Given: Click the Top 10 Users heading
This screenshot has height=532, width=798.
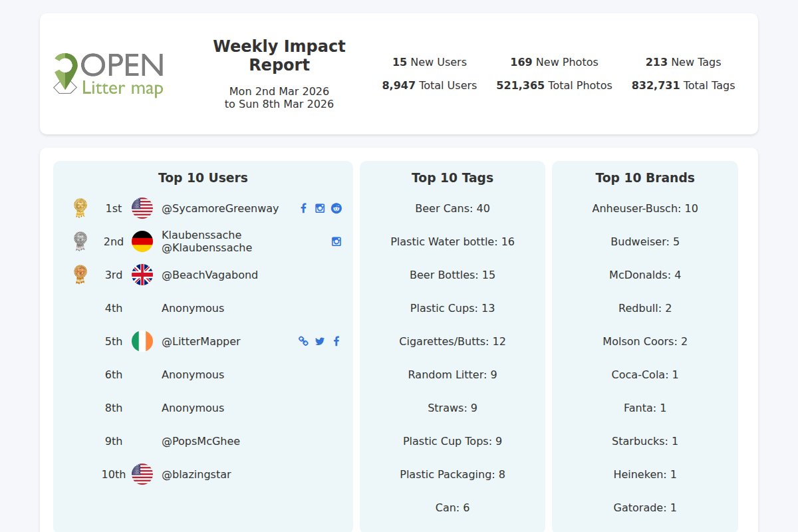Looking at the screenshot, I should [x=203, y=178].
